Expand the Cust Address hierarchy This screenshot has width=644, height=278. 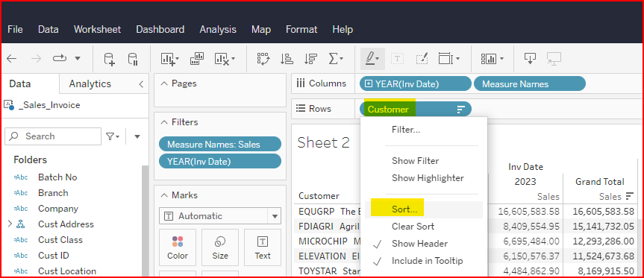click(10, 224)
